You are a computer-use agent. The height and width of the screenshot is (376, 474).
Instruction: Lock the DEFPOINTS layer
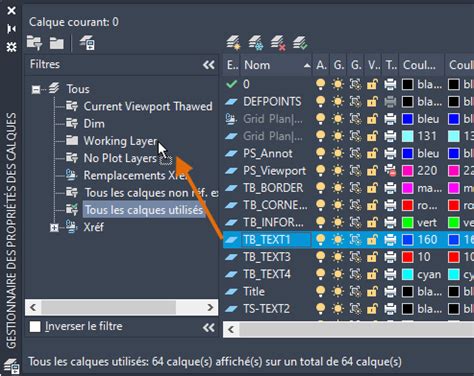(372, 102)
